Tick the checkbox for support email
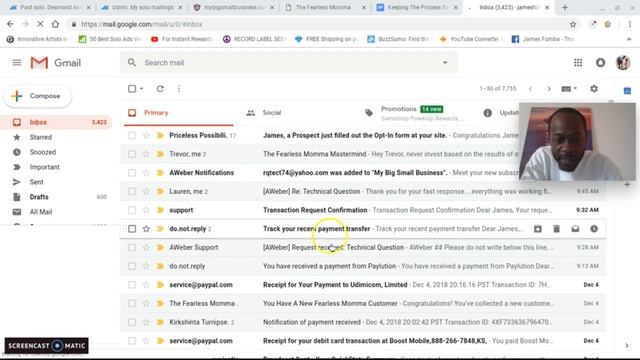 [132, 210]
